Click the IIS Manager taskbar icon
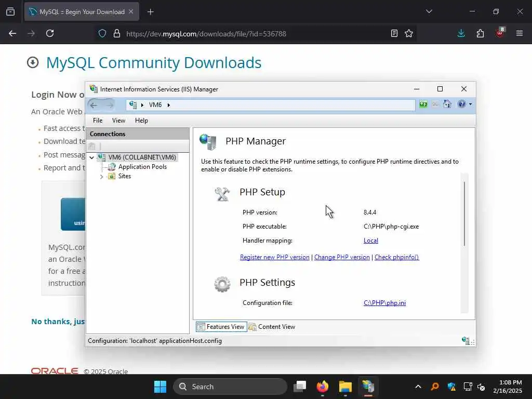This screenshot has height=399, width=532. tap(368, 387)
